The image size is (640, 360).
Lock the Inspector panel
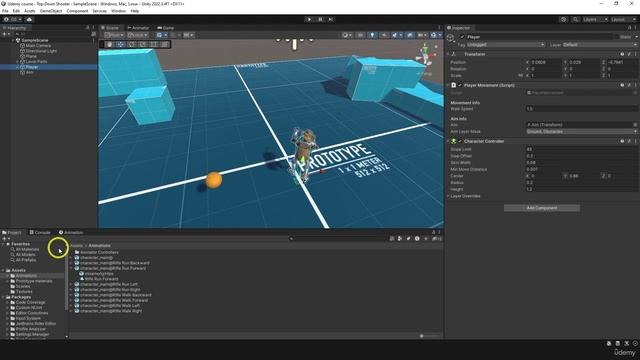pyautogui.click(x=629, y=28)
